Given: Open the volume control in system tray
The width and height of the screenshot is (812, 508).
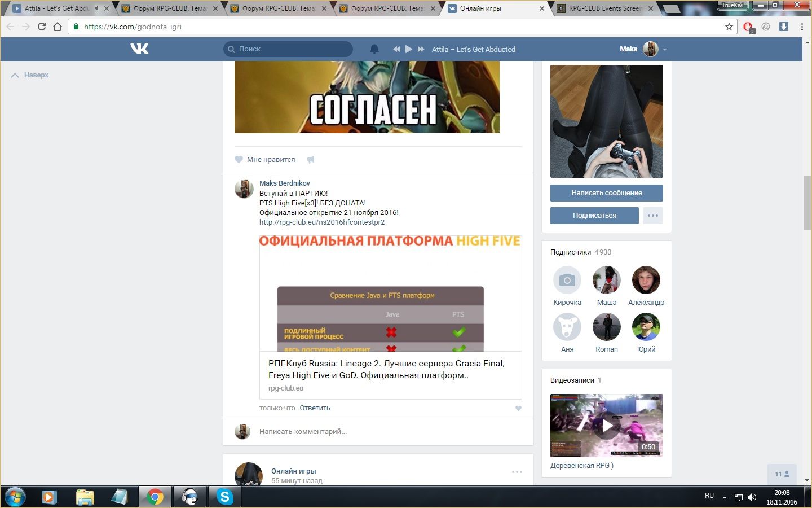Looking at the screenshot, I should (x=752, y=497).
